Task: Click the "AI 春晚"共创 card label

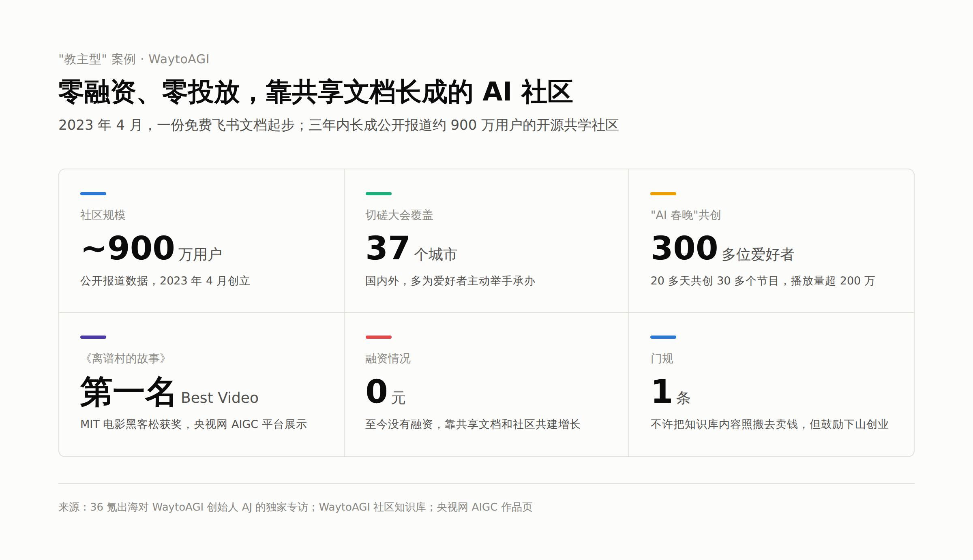Action: coord(686,215)
